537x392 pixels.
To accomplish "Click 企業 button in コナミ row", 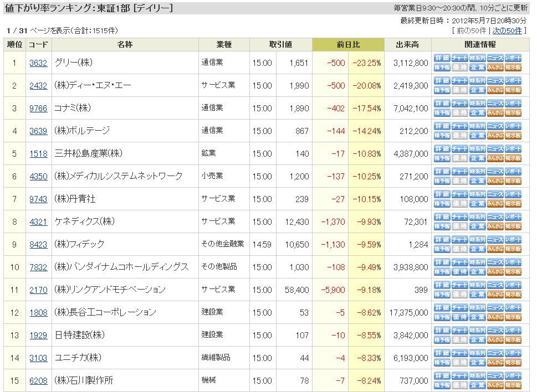I will tap(478, 112).
